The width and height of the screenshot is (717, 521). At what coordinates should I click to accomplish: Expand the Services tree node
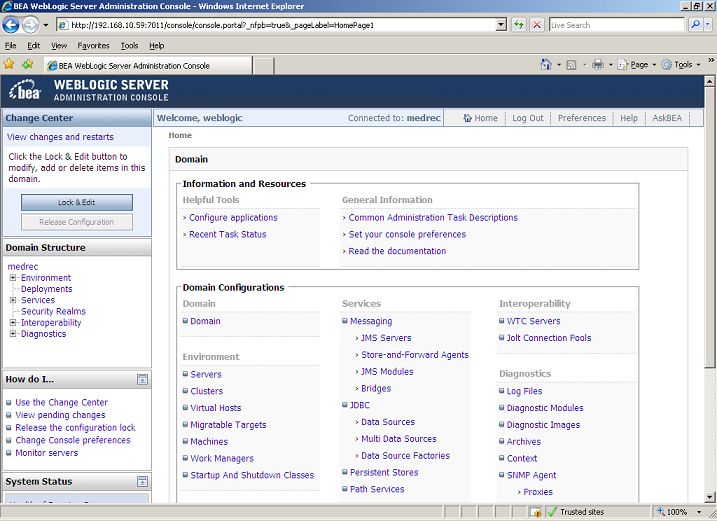click(13, 300)
